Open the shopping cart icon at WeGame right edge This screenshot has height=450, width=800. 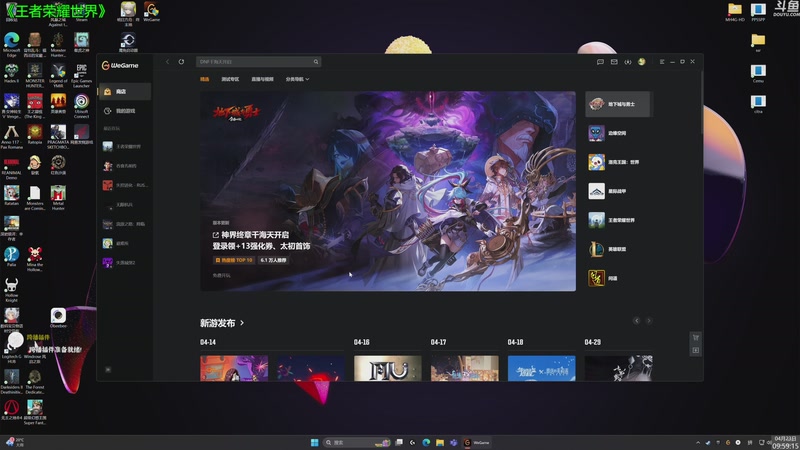(695, 337)
